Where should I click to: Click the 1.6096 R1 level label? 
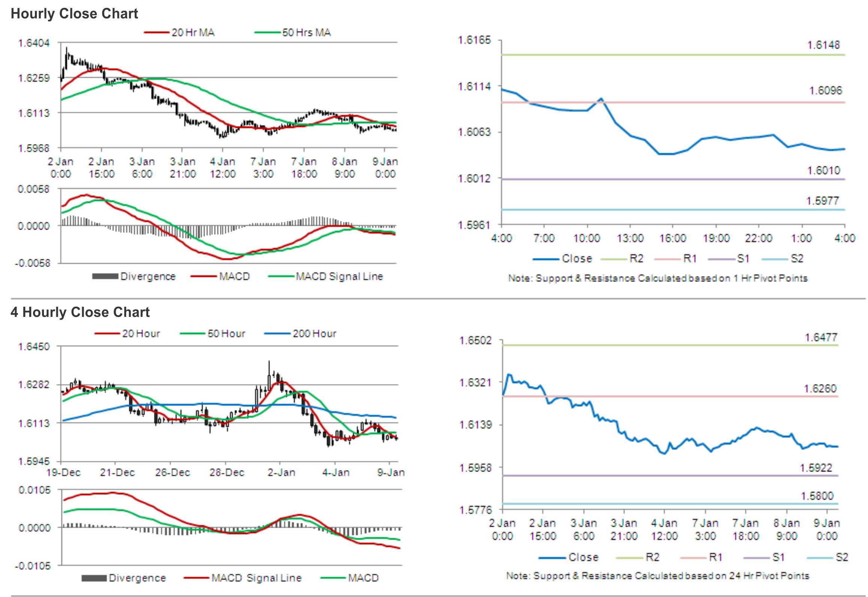pyautogui.click(x=826, y=90)
